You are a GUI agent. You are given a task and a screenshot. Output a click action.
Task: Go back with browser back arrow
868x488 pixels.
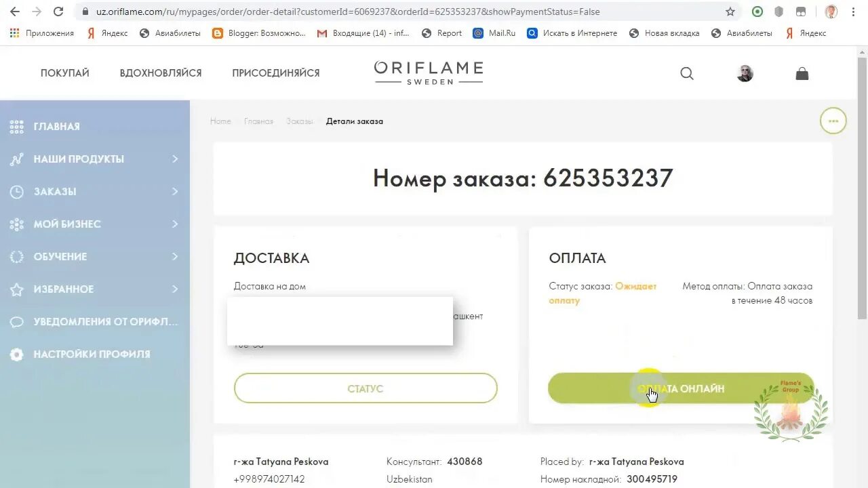click(15, 12)
